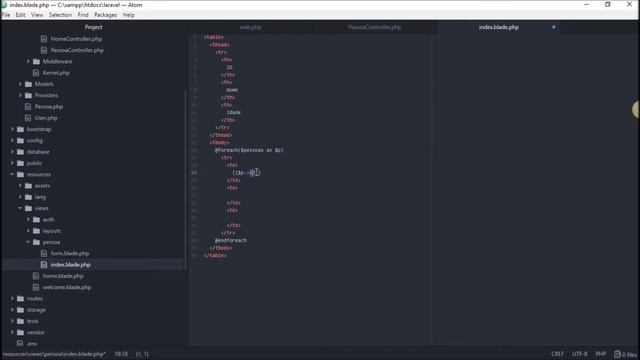Select the index.blade.php editor tab
The image size is (640, 360).
pyautogui.click(x=499, y=27)
